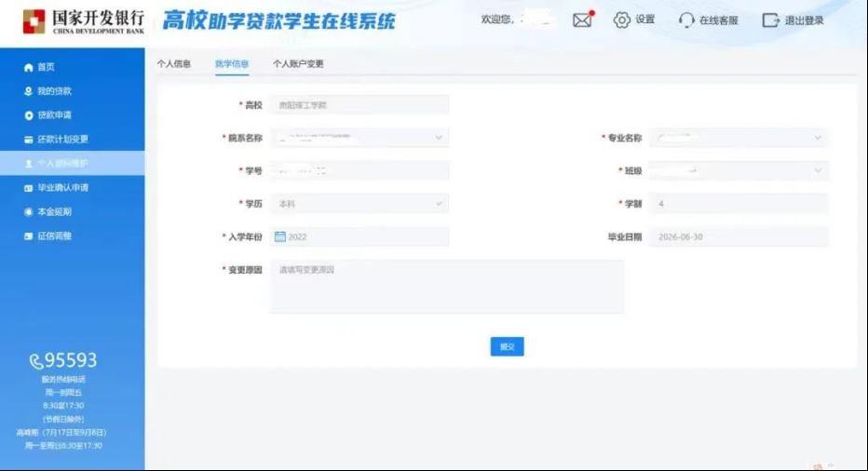Open 毕业确认申请 in the sidebar

[62, 188]
